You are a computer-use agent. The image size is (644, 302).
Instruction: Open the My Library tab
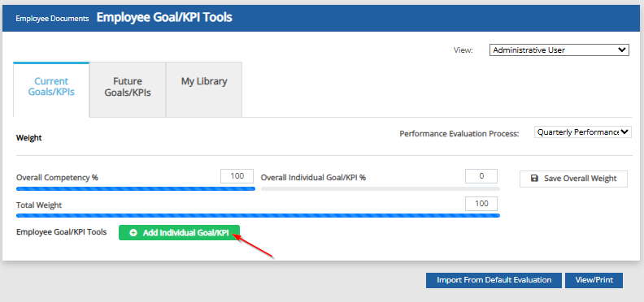coord(204,89)
